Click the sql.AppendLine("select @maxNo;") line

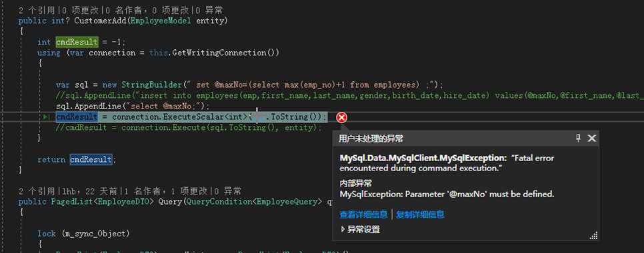tap(133, 107)
